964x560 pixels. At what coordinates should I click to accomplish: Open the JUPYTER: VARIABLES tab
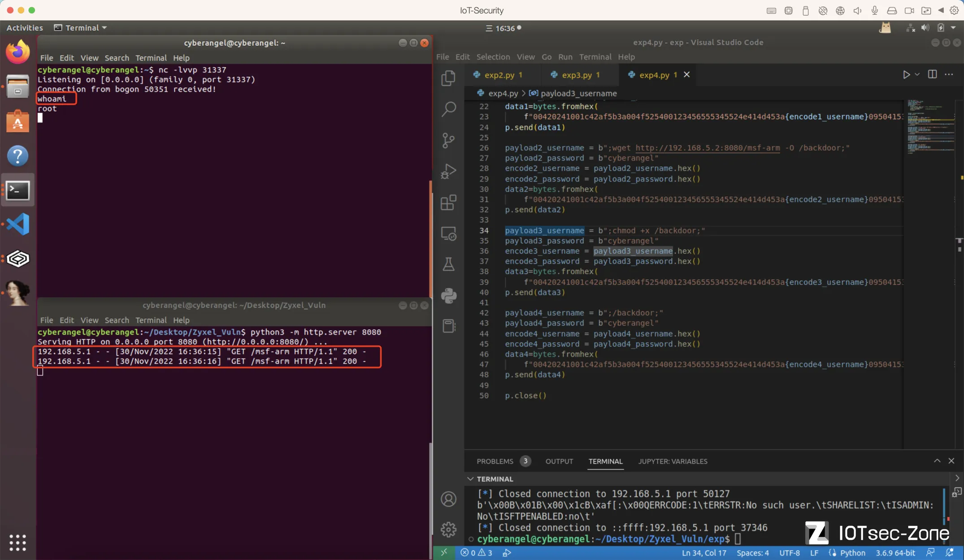pos(673,461)
